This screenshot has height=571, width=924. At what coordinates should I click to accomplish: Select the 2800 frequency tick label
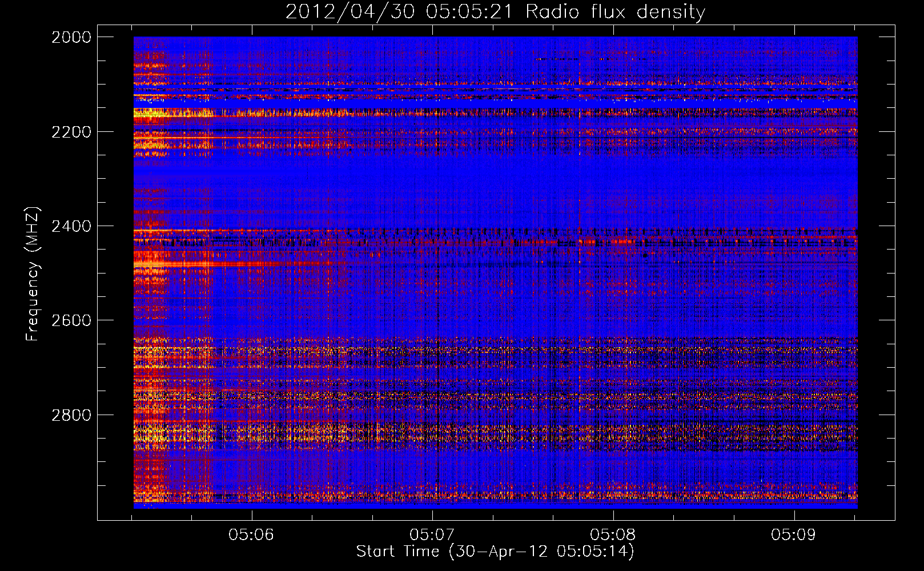pyautogui.click(x=71, y=415)
